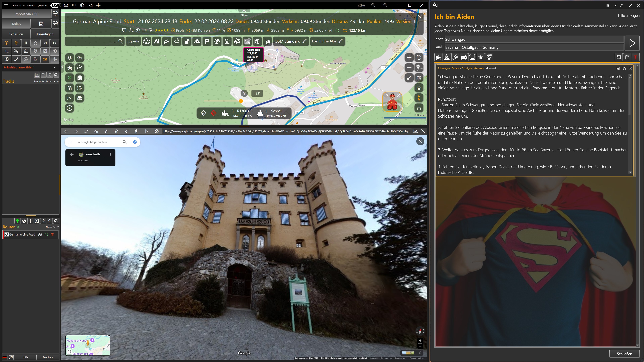Open the Google Maps hamburger menu
644x362 pixels.
tap(70, 142)
